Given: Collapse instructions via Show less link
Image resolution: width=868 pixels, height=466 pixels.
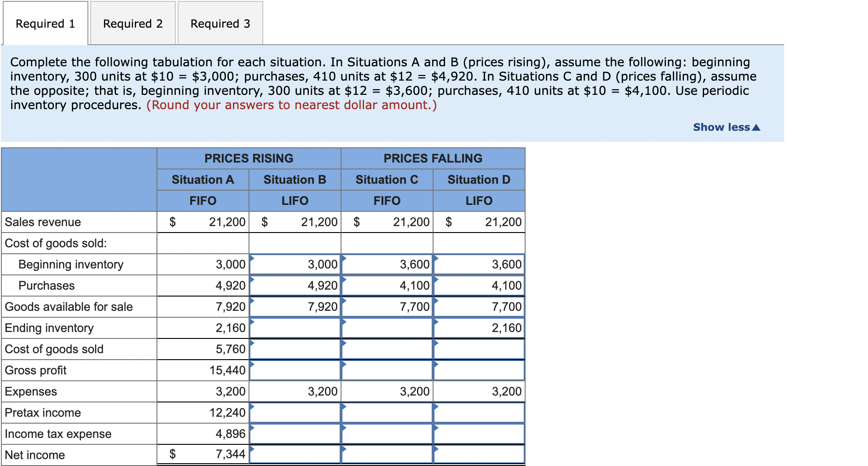Looking at the screenshot, I should (x=726, y=127).
